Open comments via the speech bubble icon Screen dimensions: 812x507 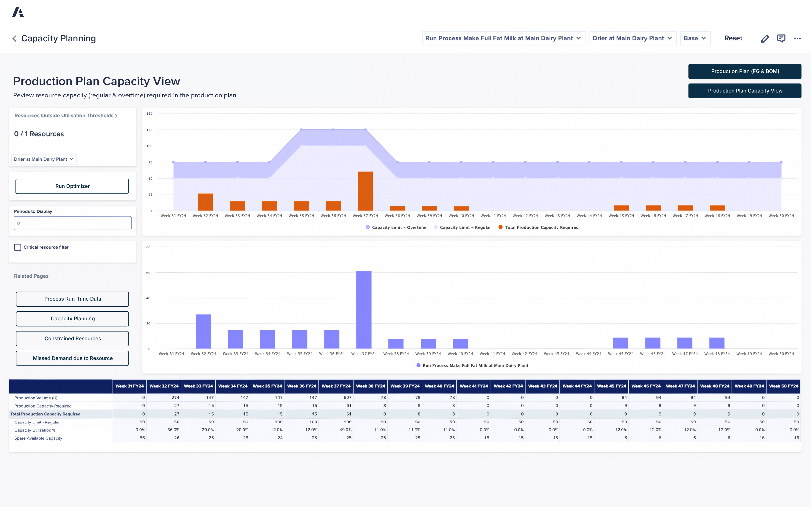tap(782, 38)
